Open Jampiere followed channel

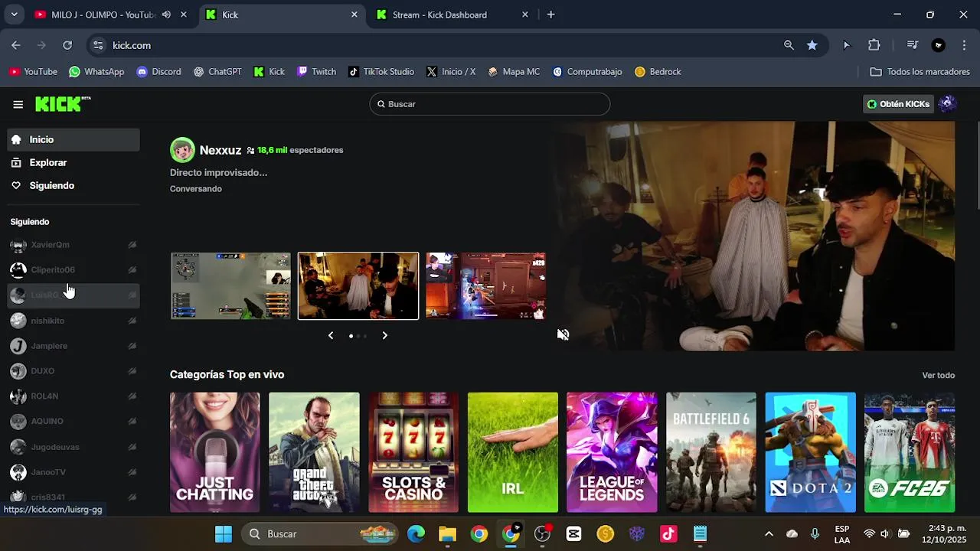click(x=73, y=346)
